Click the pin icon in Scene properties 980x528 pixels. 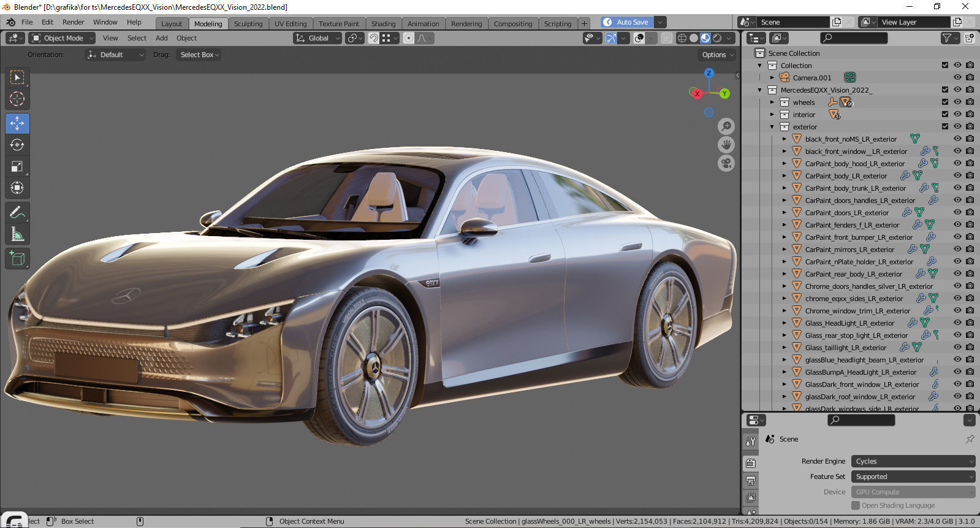tap(970, 439)
